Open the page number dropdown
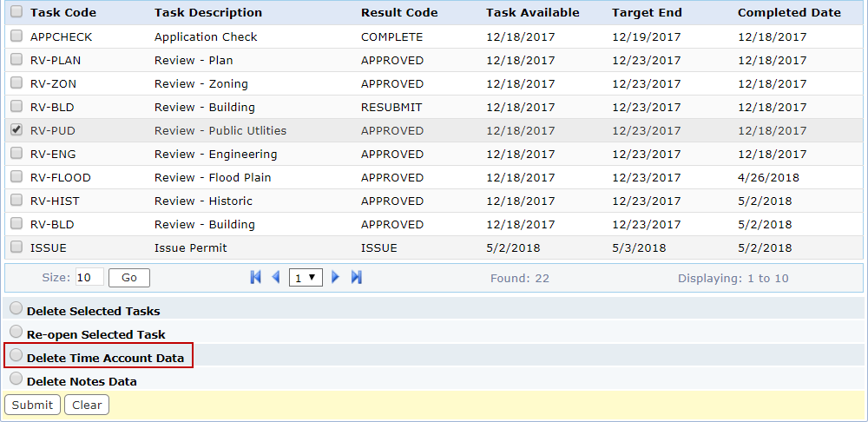The image size is (868, 422). 306,278
